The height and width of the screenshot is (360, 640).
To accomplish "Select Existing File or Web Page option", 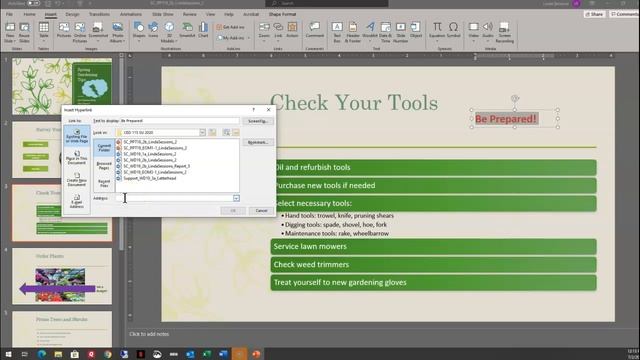I will [77, 136].
